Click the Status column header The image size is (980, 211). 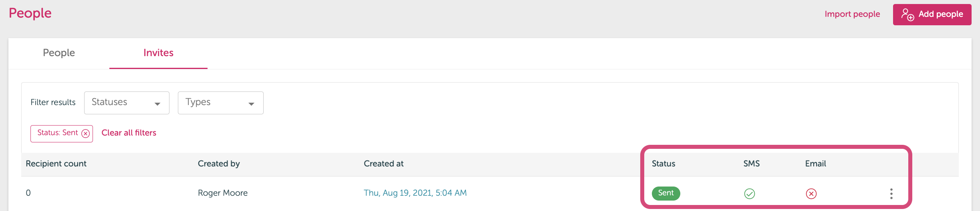pyautogui.click(x=663, y=164)
